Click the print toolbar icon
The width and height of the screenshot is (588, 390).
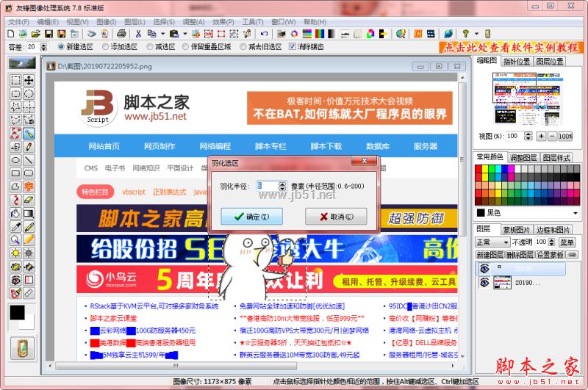click(121, 34)
